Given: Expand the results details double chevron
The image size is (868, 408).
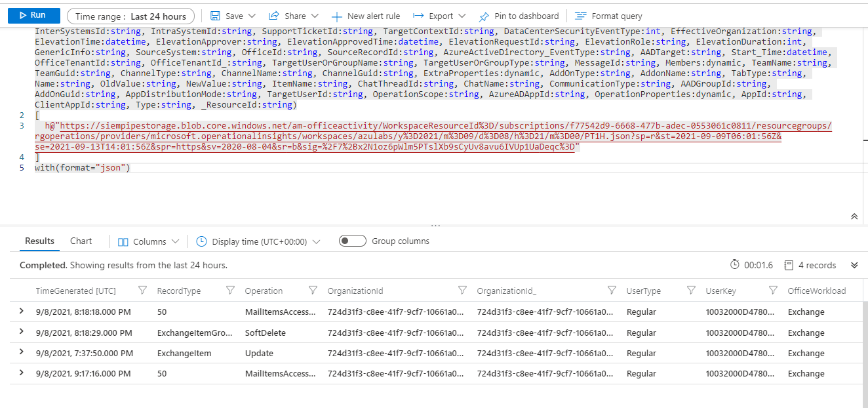Looking at the screenshot, I should [x=854, y=265].
